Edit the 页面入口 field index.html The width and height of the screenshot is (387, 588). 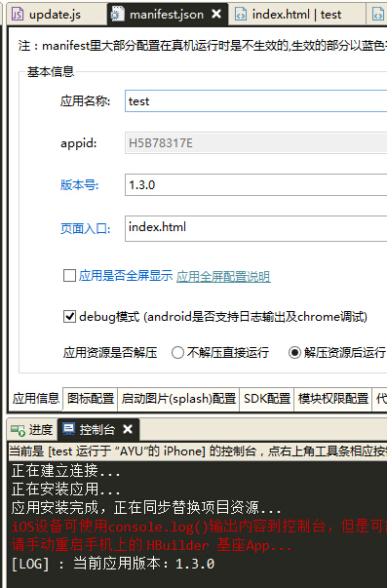(255, 228)
